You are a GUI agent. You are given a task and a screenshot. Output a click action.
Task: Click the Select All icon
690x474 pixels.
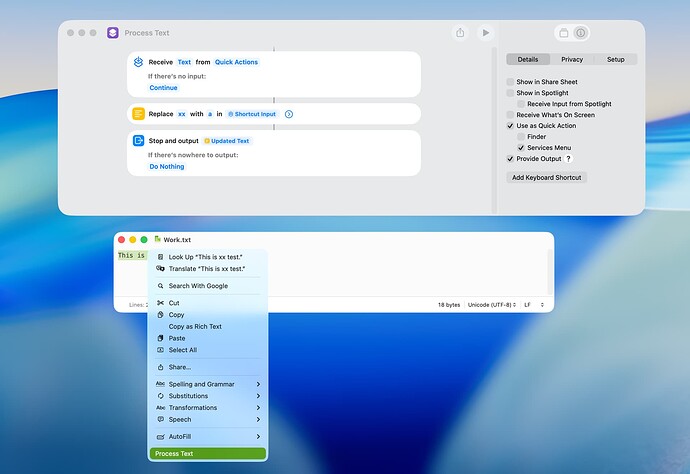pyautogui.click(x=160, y=350)
